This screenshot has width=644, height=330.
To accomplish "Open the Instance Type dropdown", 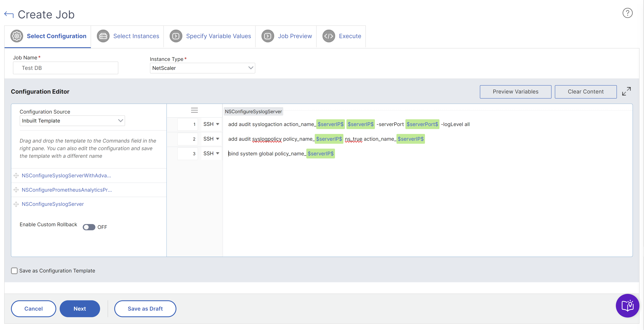I will point(202,68).
